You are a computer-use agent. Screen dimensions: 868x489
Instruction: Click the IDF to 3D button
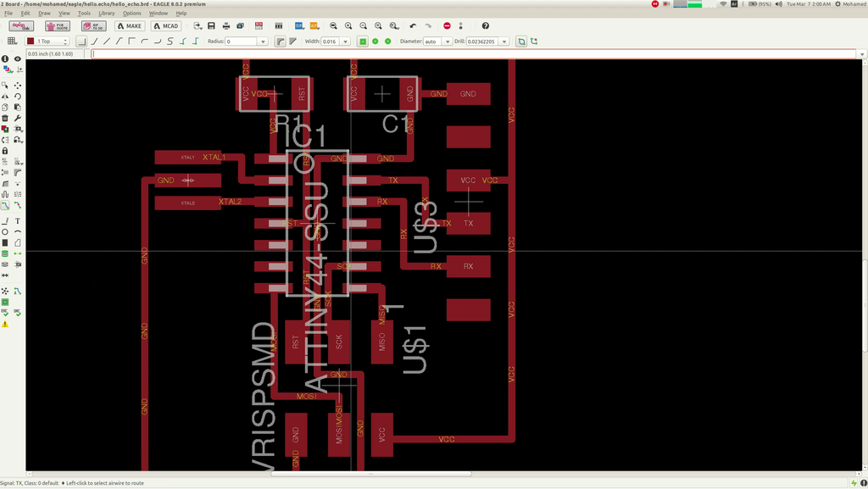click(93, 26)
